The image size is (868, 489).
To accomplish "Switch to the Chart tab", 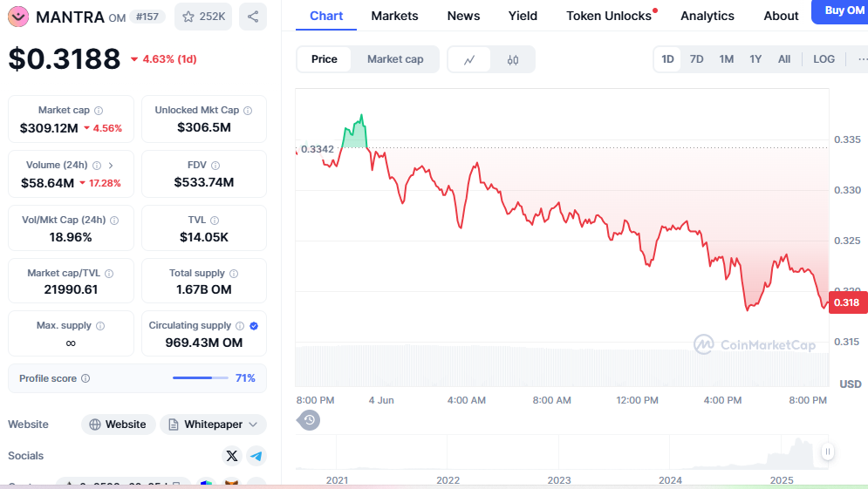I will [326, 16].
